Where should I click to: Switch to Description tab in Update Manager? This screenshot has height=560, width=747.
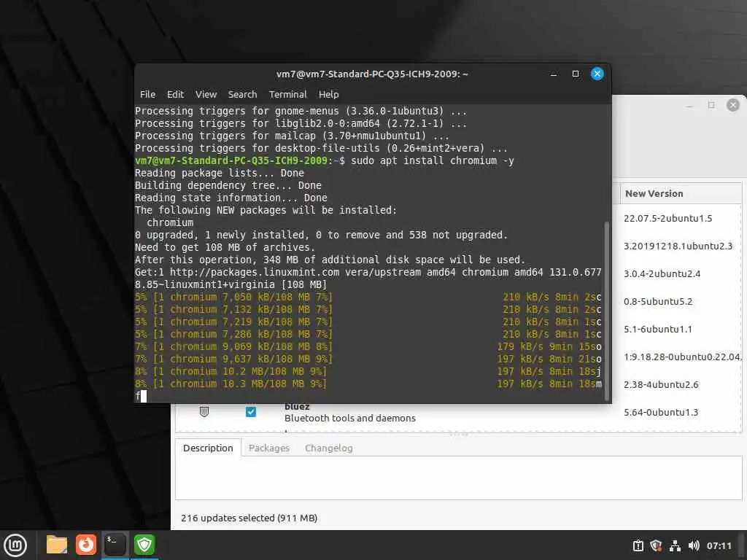(208, 448)
